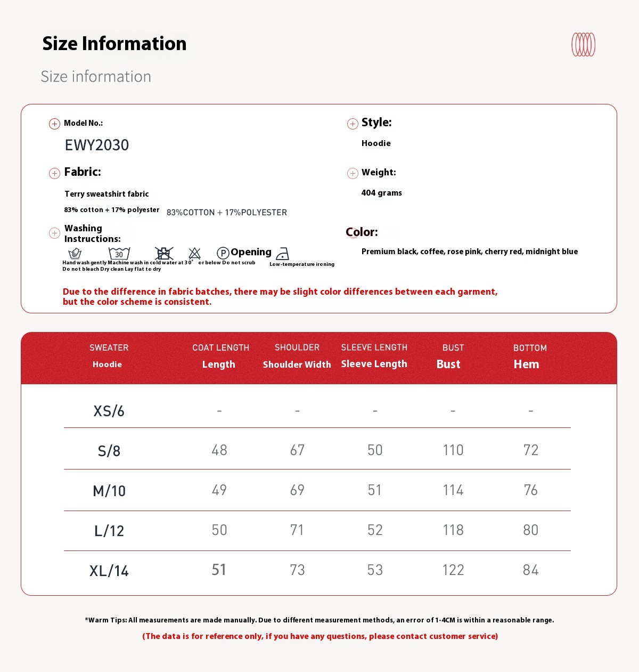Image resolution: width=639 pixels, height=672 pixels.
Task: Click the Bust value 118 for L/12
Action: coord(453,530)
